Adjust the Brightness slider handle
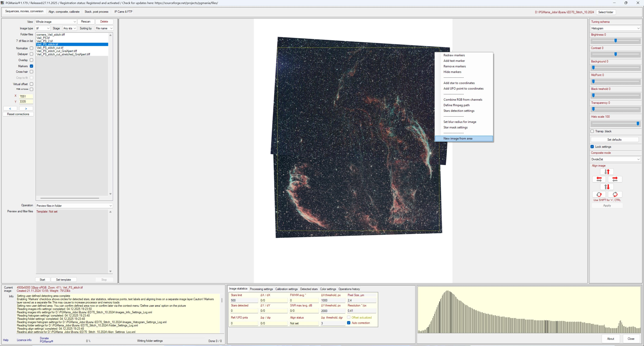 tap(616, 41)
